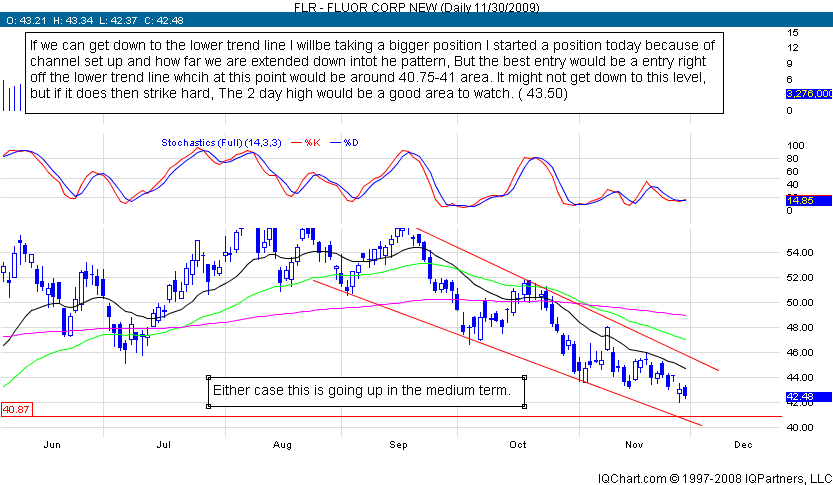
Task: Click the 48.00 price axis label
Action: coord(800,327)
